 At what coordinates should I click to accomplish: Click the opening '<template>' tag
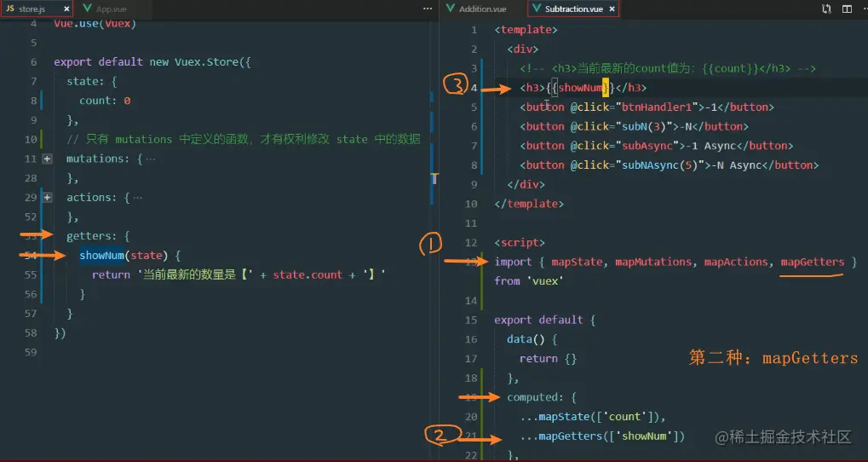[x=526, y=30]
